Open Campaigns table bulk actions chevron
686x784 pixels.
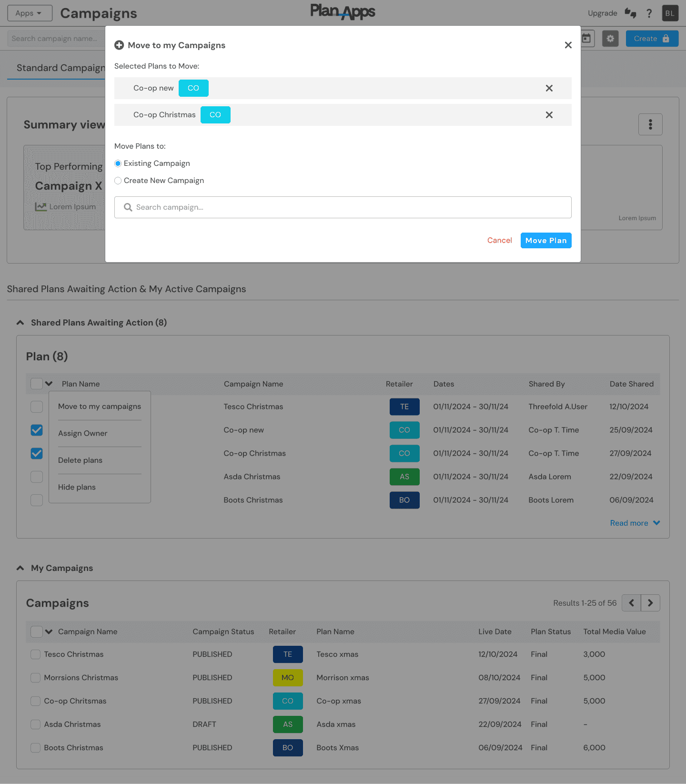49,631
